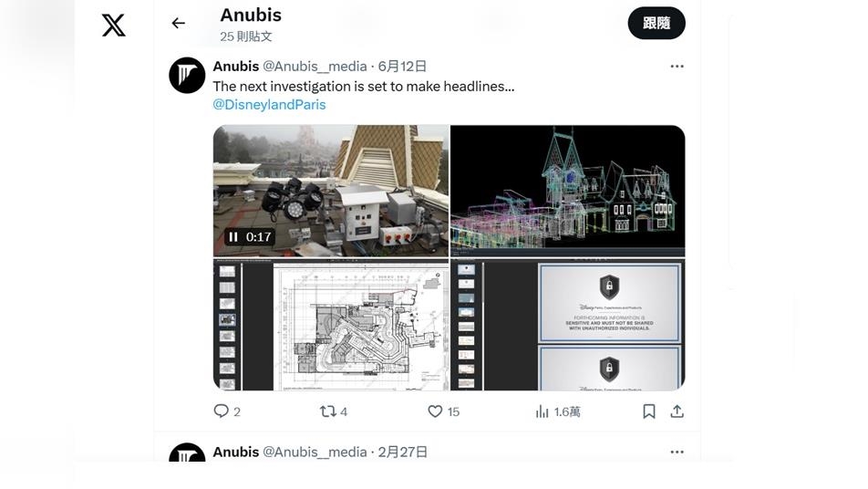868x489 pixels.
Task: Open the Disney confidential slide image
Action: tap(567, 325)
